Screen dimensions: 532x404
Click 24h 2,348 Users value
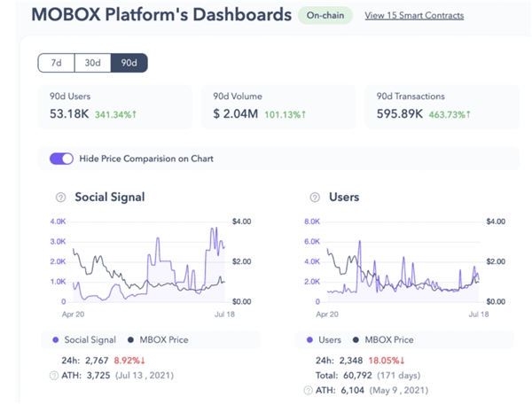pyautogui.click(x=351, y=361)
